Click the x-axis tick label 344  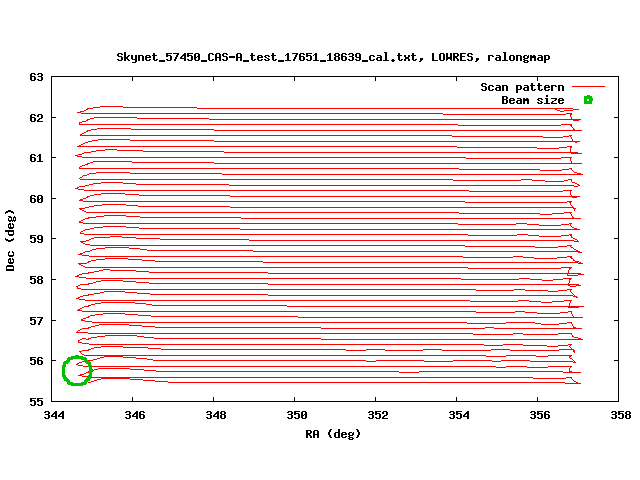point(54,415)
